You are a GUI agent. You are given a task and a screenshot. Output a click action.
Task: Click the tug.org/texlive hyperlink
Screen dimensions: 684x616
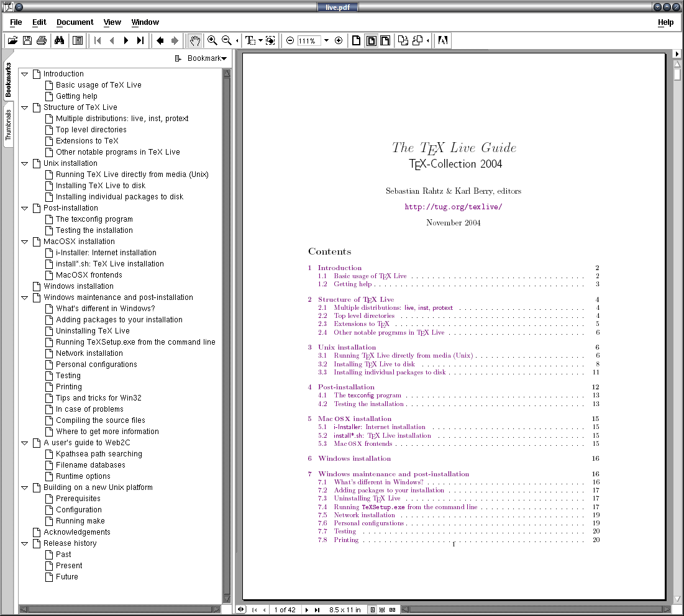pos(453,207)
